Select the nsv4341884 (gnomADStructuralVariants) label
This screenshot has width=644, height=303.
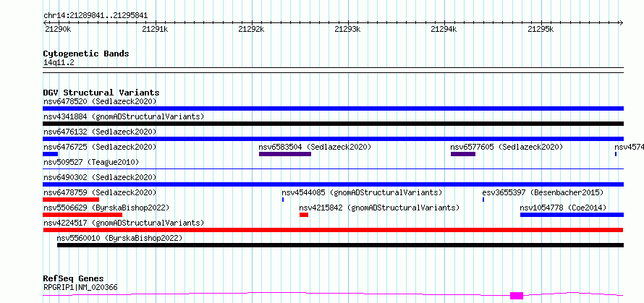(124, 116)
